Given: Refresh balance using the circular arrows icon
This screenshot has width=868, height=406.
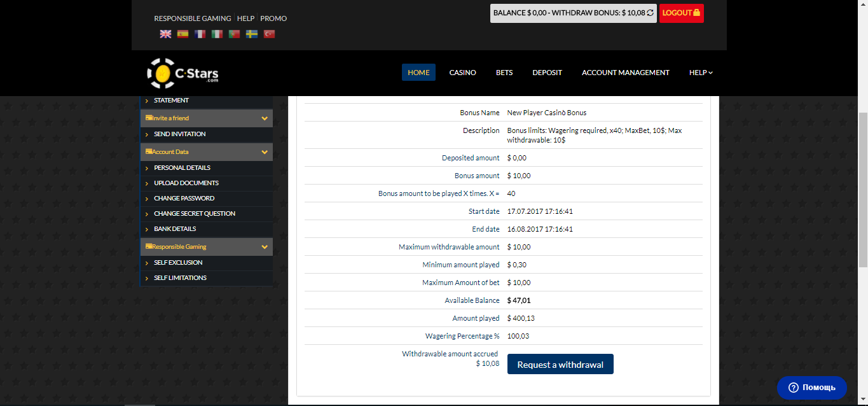Looking at the screenshot, I should (650, 13).
